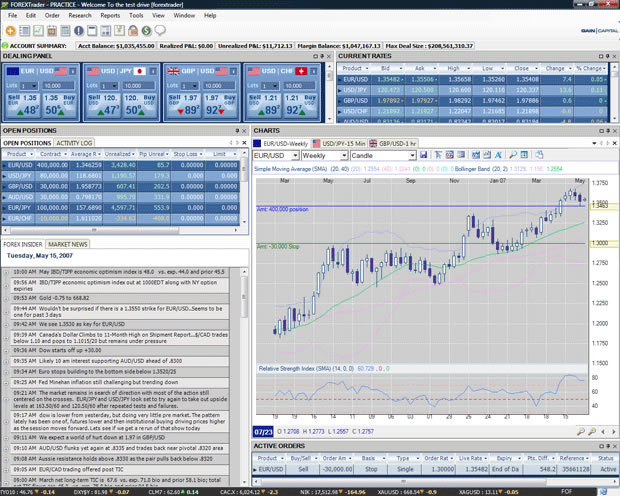Show info for the GBP/USD dealing tile
The height and width of the screenshot is (496, 620).
click(234, 71)
